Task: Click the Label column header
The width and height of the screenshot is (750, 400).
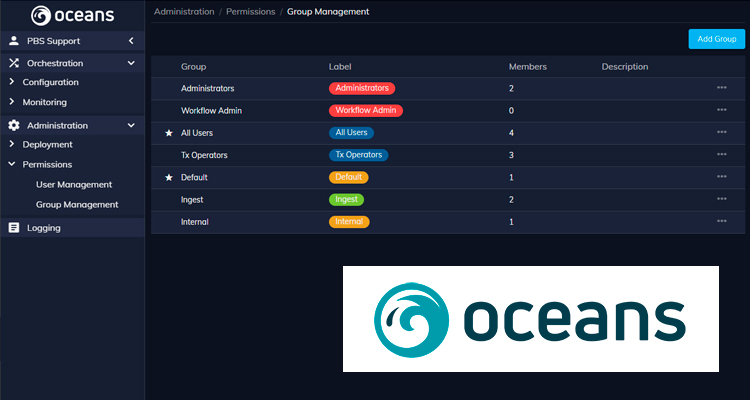Action: tap(340, 67)
